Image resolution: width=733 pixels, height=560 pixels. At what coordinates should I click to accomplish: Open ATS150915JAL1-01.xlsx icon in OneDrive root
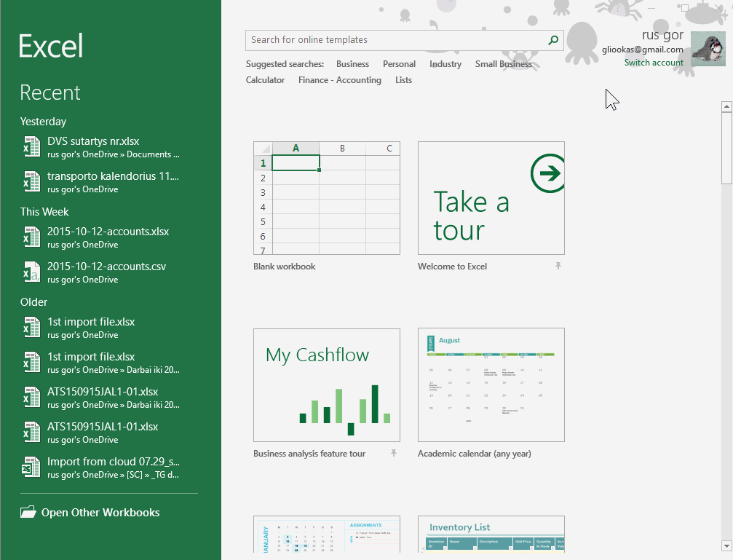[x=32, y=432]
